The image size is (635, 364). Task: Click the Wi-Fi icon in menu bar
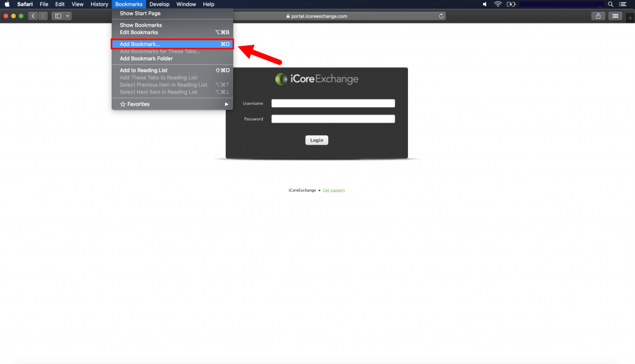(498, 4)
